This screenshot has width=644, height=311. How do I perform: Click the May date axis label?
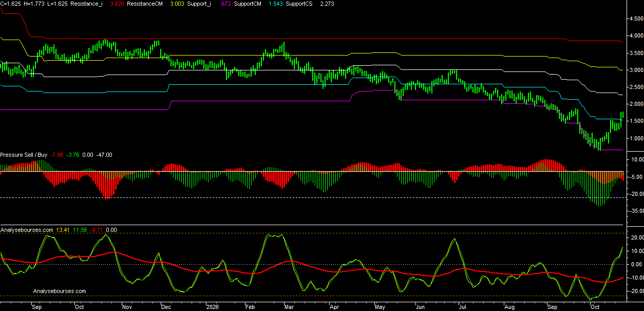(380, 306)
